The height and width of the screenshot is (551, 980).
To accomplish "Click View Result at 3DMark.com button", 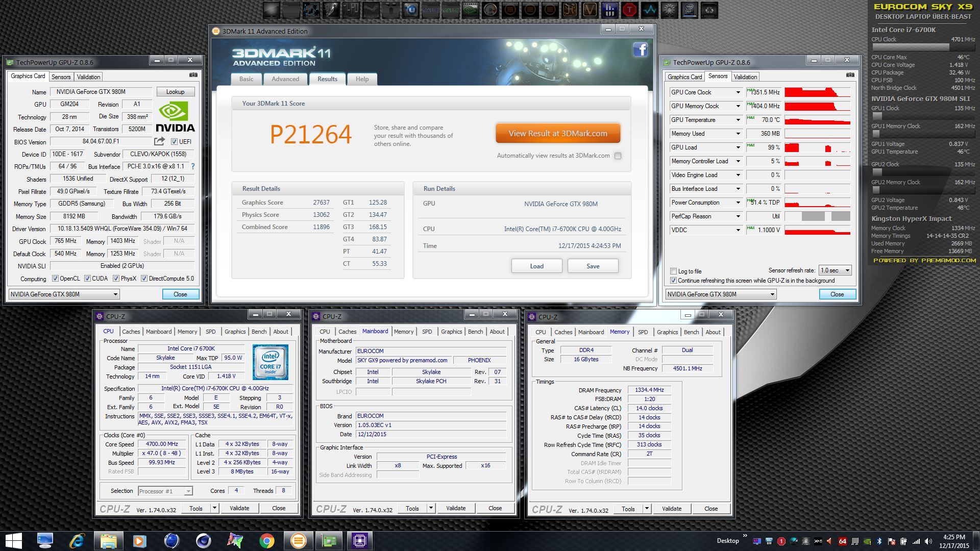I will coord(558,134).
